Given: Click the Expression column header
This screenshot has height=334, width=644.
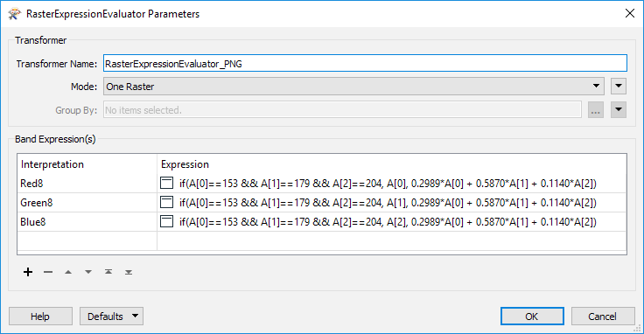Looking at the screenshot, I should click(x=392, y=164).
